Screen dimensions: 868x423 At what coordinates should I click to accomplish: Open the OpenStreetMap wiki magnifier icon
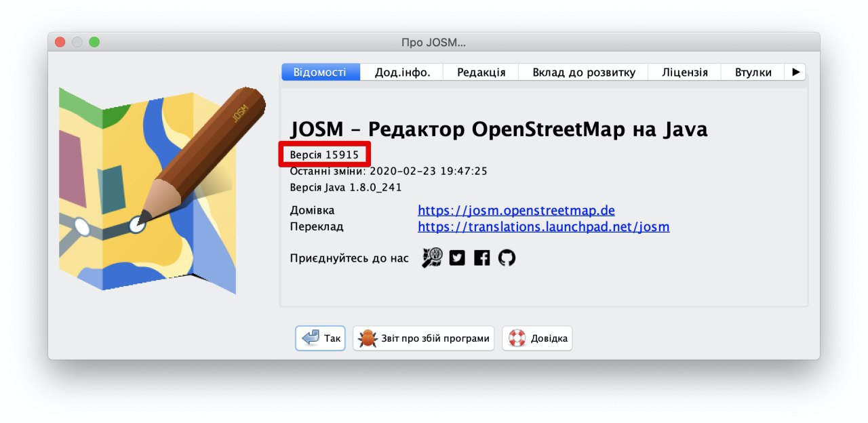point(432,258)
